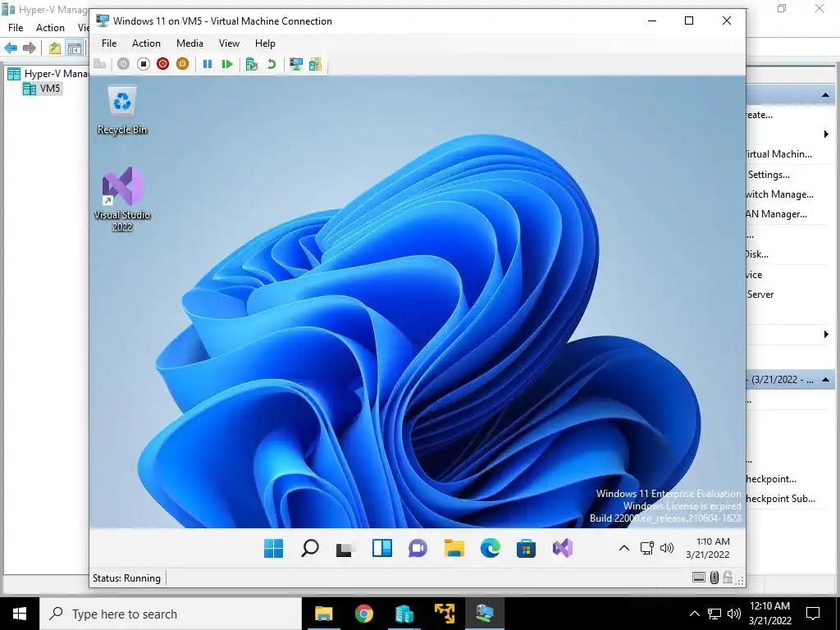This screenshot has width=840, height=630.
Task: Revert the VM using the green undo arrow
Action: (272, 64)
